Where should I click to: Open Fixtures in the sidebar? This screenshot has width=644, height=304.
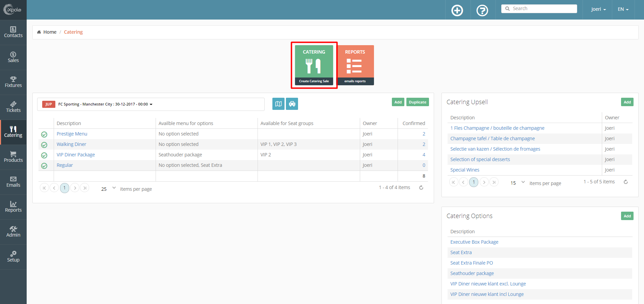[13, 82]
